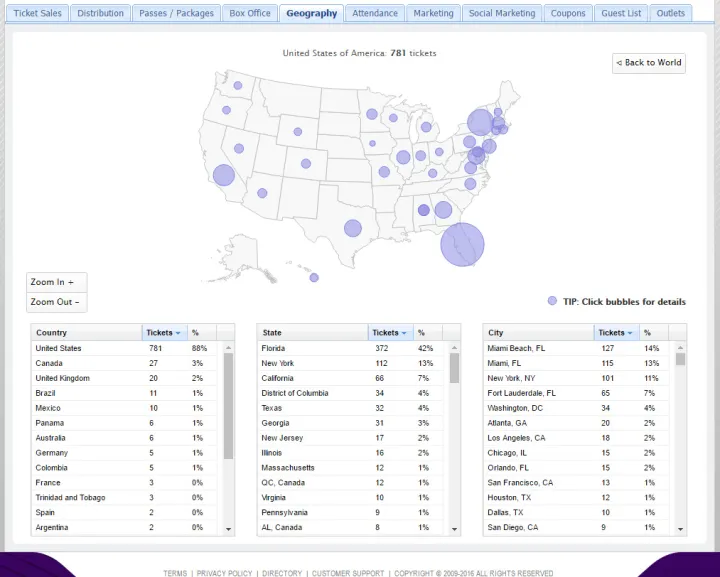This screenshot has height=577, width=720.
Task: Click the Wyoming bubble on the map
Action: pyautogui.click(x=298, y=132)
